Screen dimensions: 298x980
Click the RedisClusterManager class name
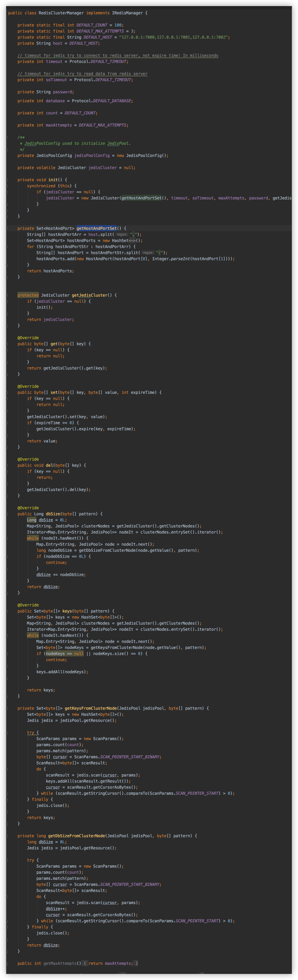(61, 13)
